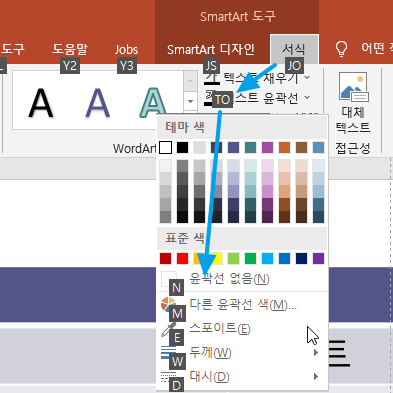
Task: Click the 접근성 group label
Action: click(x=353, y=148)
